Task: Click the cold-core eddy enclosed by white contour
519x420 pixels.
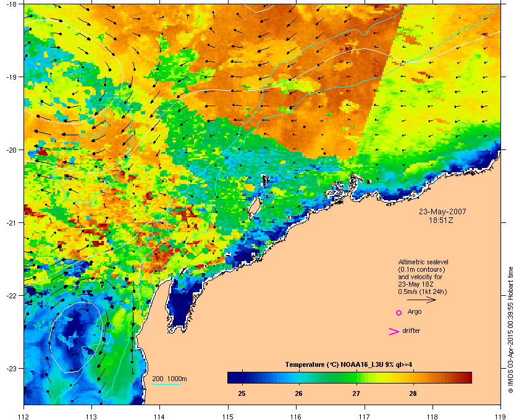Action: (x=77, y=337)
